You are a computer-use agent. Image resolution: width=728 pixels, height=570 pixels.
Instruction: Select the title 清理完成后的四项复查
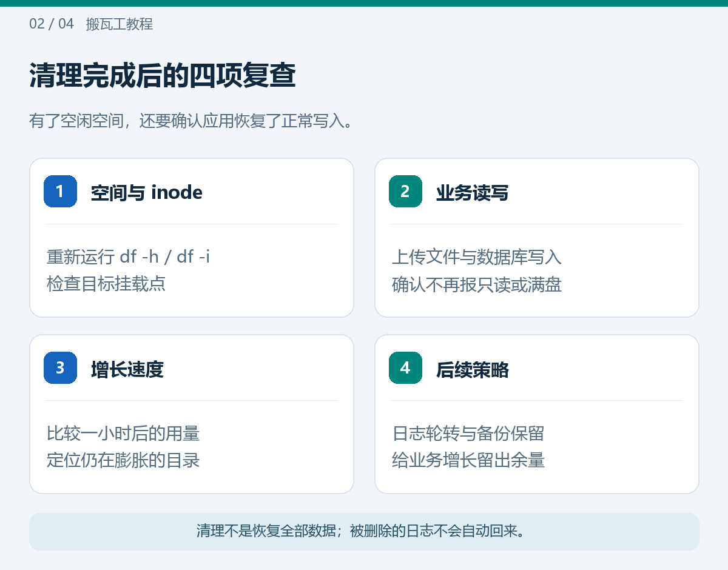tap(163, 76)
